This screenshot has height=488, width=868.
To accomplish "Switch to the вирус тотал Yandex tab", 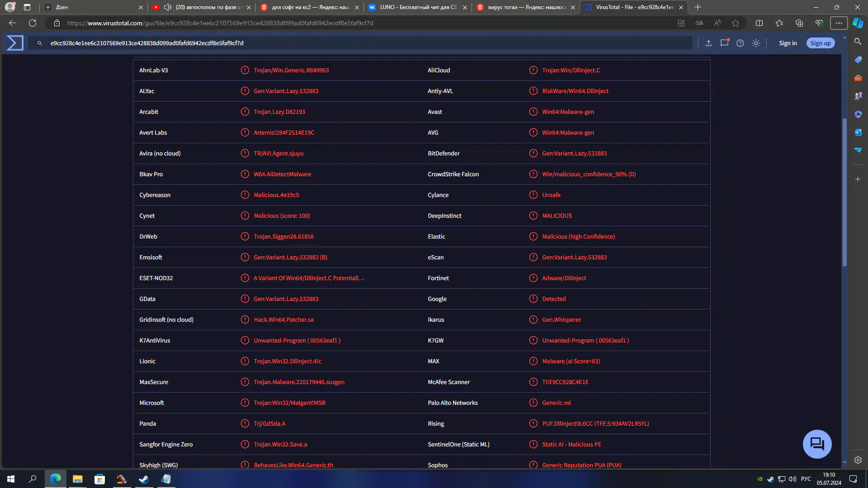I will coord(526,7).
